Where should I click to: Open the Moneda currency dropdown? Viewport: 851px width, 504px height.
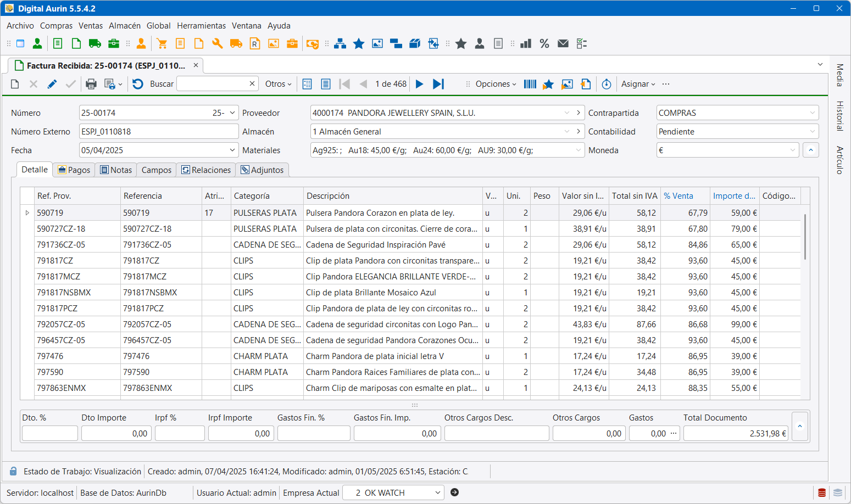792,150
